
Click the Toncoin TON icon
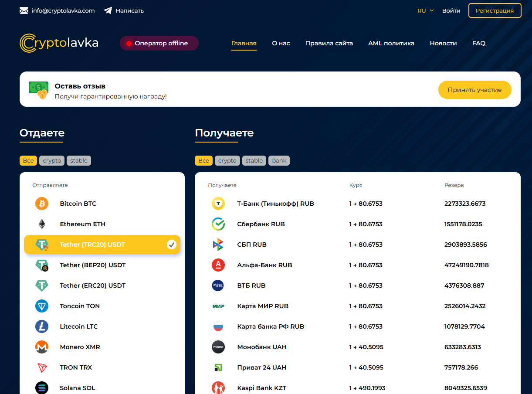coord(42,306)
